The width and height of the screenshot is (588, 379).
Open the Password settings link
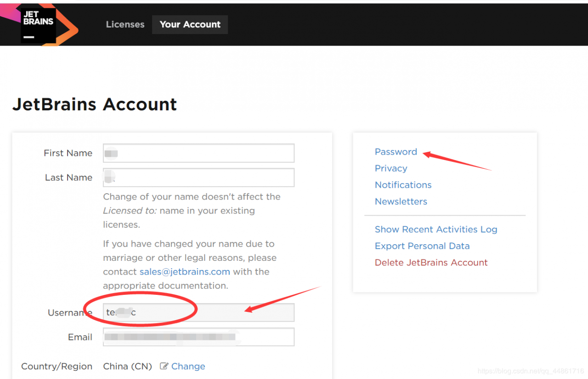click(x=396, y=152)
